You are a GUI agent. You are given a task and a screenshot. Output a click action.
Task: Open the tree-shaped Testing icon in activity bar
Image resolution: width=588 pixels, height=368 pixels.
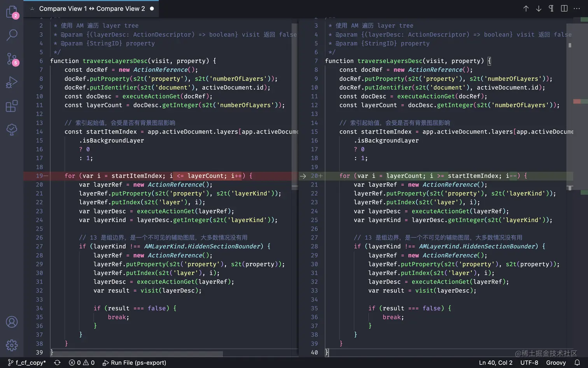[12, 129]
